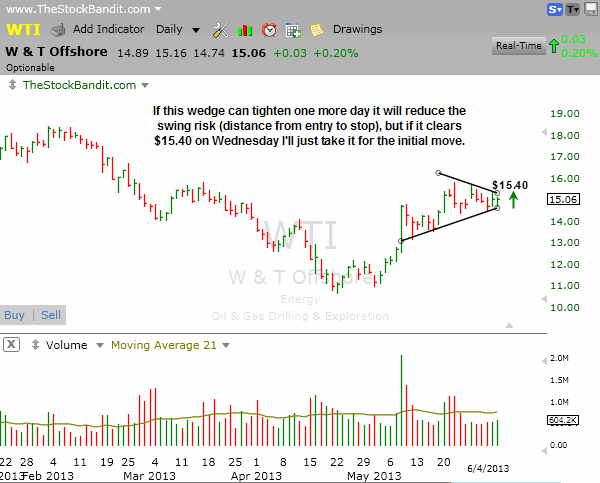Open the wrench and screwdriver tools icon
Image resolution: width=600 pixels, height=483 pixels.
(x=220, y=30)
